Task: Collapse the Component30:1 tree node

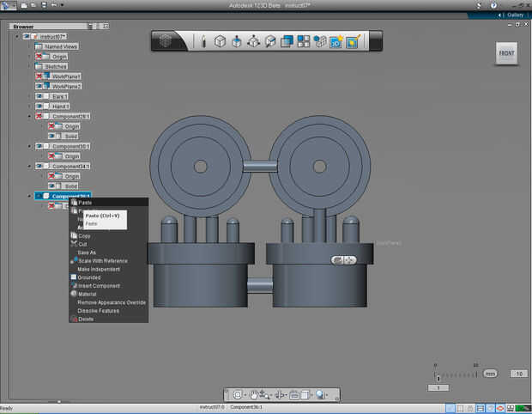Action: pos(30,146)
